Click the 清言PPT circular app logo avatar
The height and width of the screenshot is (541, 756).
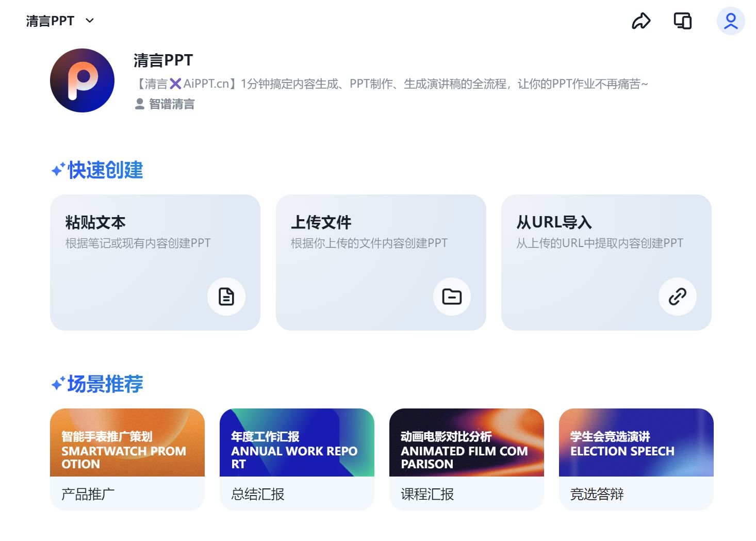(x=82, y=80)
